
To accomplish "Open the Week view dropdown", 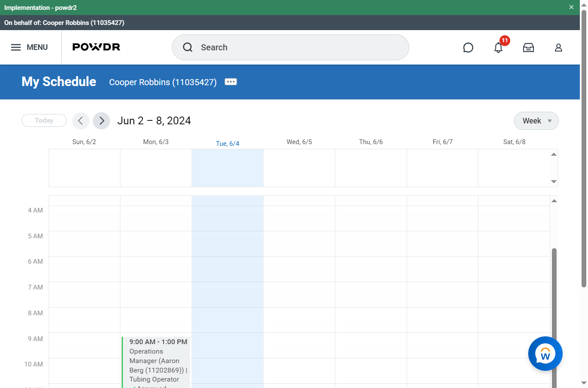I will 536,121.
